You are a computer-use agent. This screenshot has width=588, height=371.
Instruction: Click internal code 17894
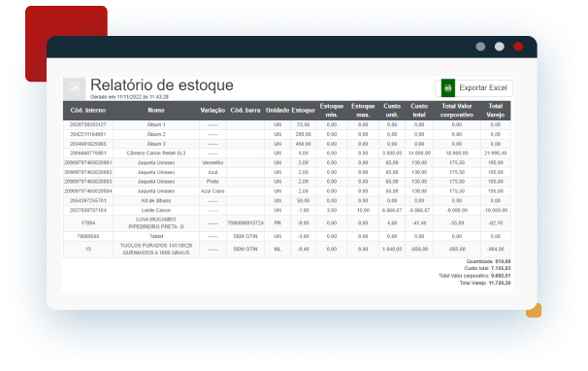coord(88,223)
